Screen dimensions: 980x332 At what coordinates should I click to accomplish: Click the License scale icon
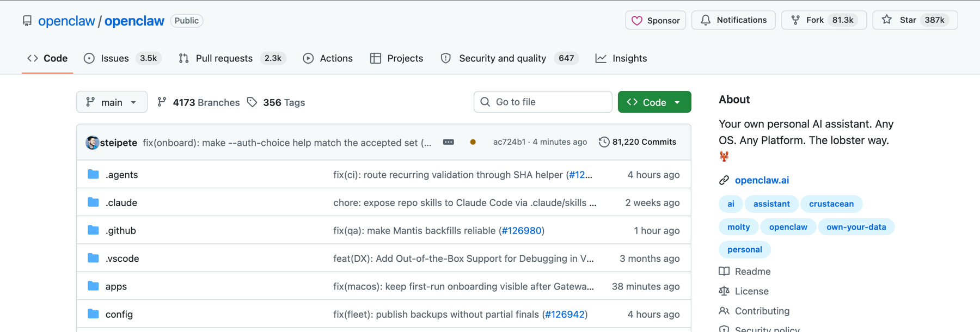pyautogui.click(x=724, y=291)
